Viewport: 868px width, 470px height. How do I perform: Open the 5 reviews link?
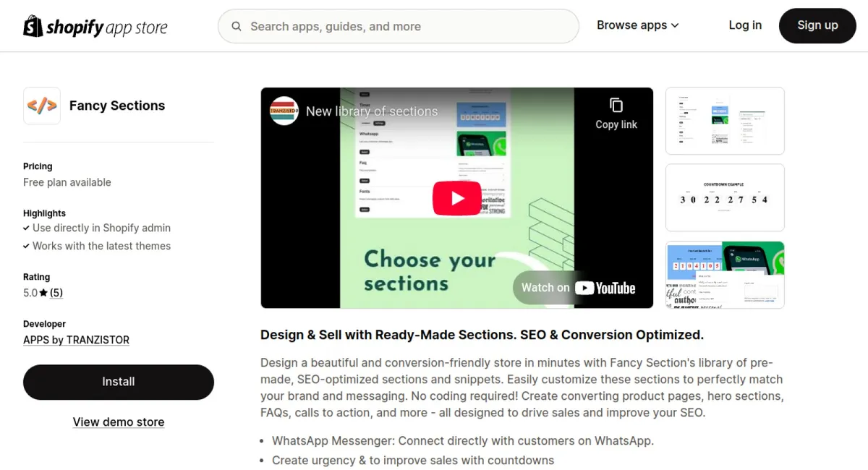(56, 293)
